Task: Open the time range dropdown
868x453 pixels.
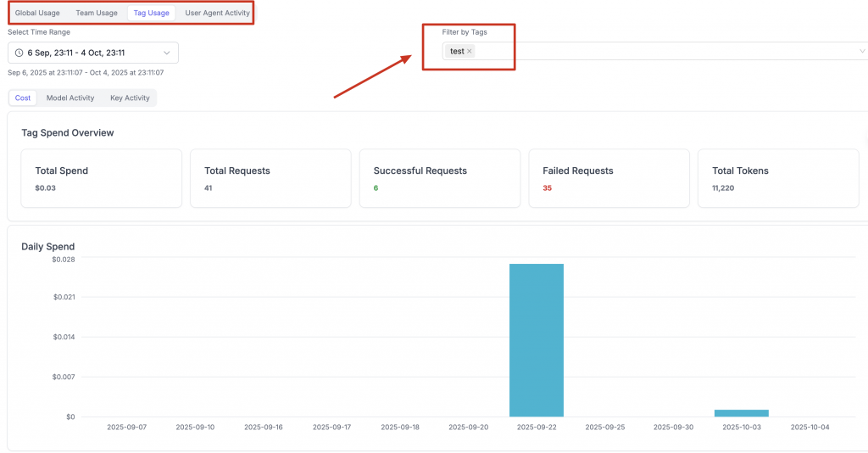Action: tap(93, 53)
